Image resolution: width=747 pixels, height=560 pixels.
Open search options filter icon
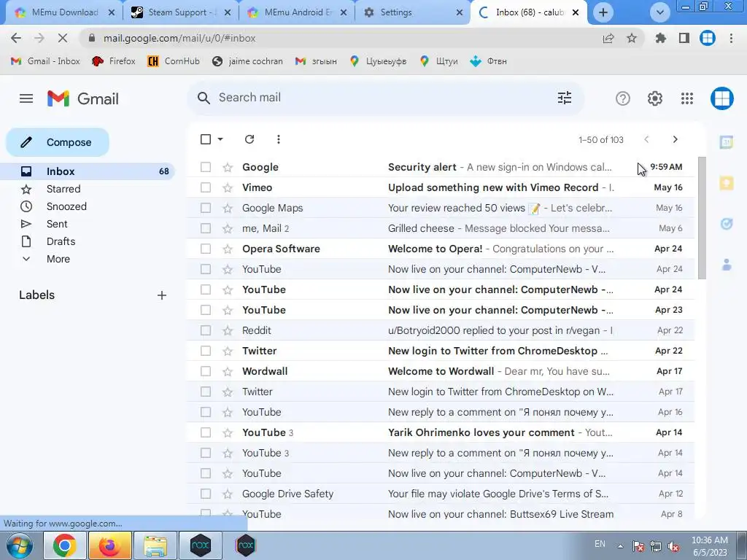point(565,98)
